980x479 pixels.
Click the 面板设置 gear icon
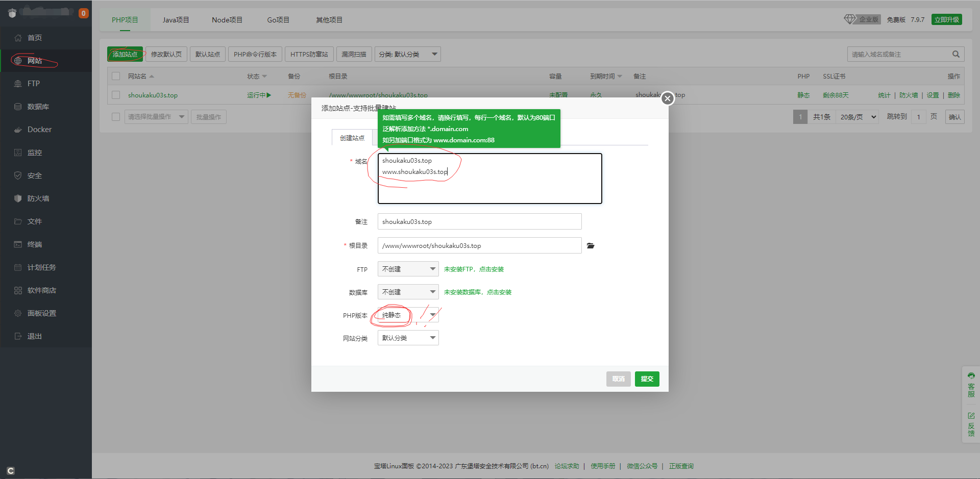[18, 313]
